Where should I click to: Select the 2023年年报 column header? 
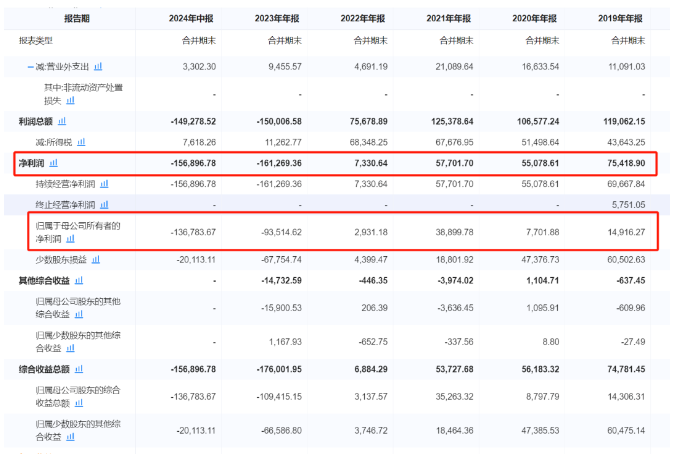pos(277,18)
